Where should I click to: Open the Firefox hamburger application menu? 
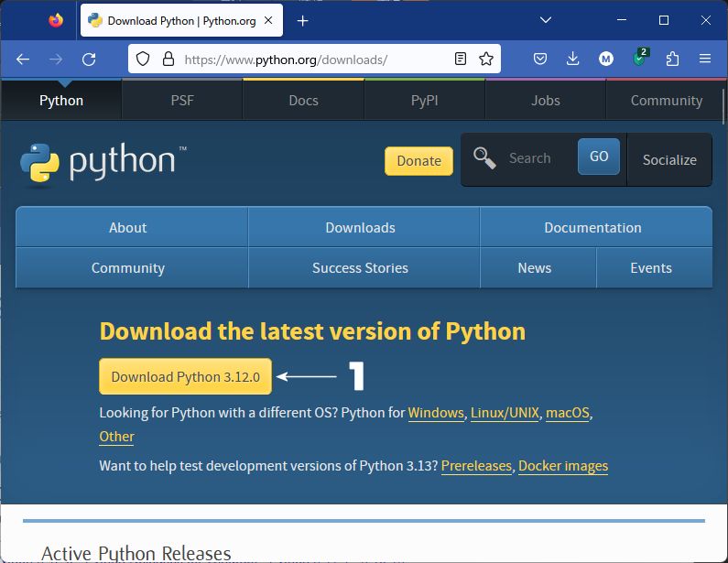(705, 59)
